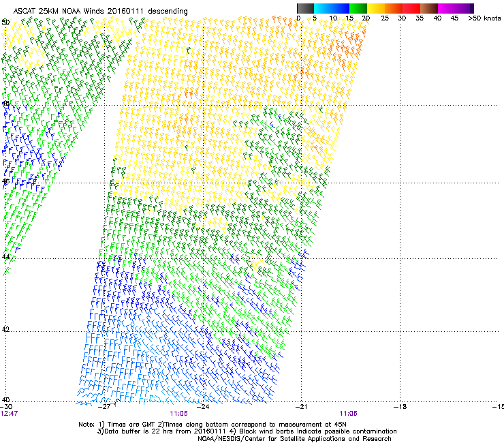This screenshot has width=504, height=443.
Task: Click the latitude label 48
Action: pyautogui.click(x=5, y=104)
